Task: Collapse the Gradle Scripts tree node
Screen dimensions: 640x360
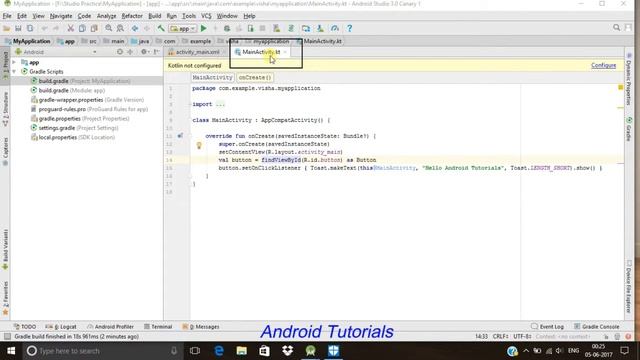Action: tap(14, 71)
